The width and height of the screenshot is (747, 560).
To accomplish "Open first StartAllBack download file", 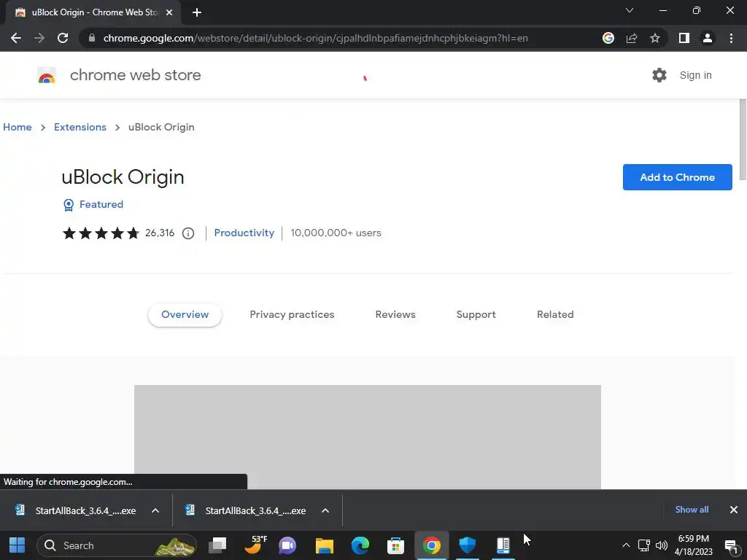I will tap(76, 510).
